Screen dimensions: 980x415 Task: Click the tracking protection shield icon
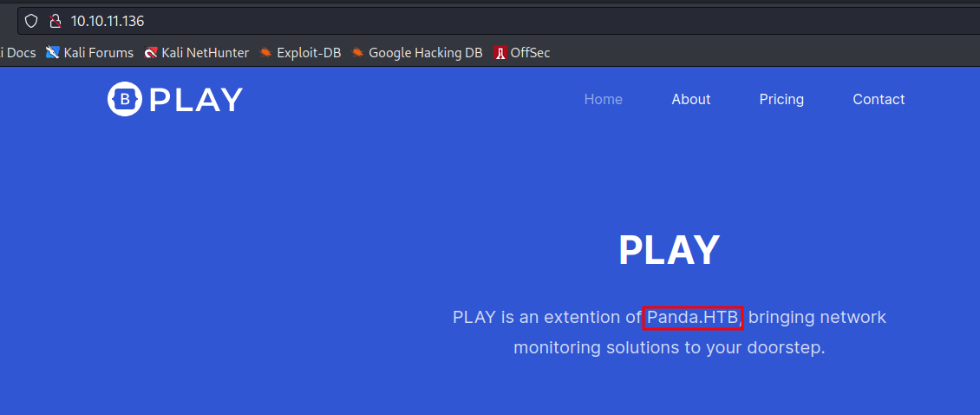[31, 21]
